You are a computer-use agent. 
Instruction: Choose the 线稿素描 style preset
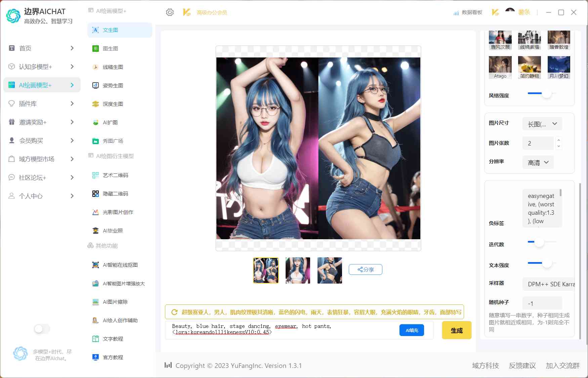tap(530, 40)
